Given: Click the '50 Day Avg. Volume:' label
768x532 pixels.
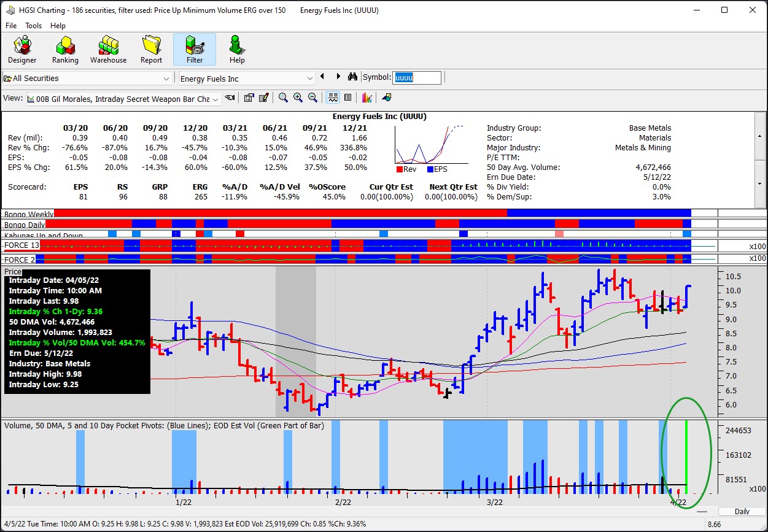Looking at the screenshot, I should (x=523, y=168).
